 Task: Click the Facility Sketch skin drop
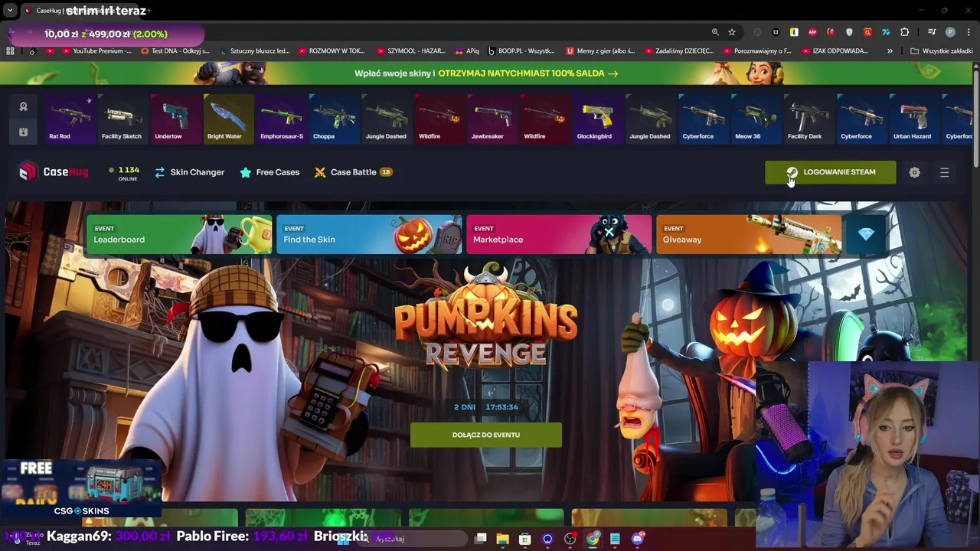pyautogui.click(x=122, y=119)
